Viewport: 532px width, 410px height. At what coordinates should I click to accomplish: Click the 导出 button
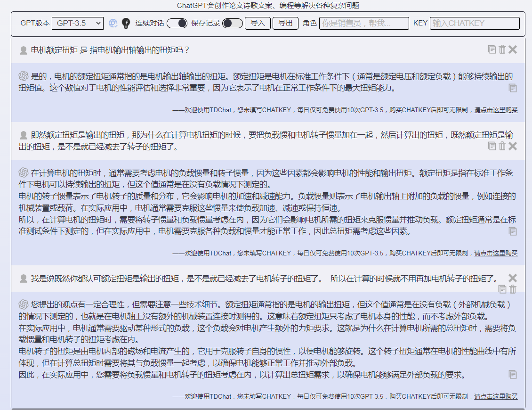coord(285,23)
